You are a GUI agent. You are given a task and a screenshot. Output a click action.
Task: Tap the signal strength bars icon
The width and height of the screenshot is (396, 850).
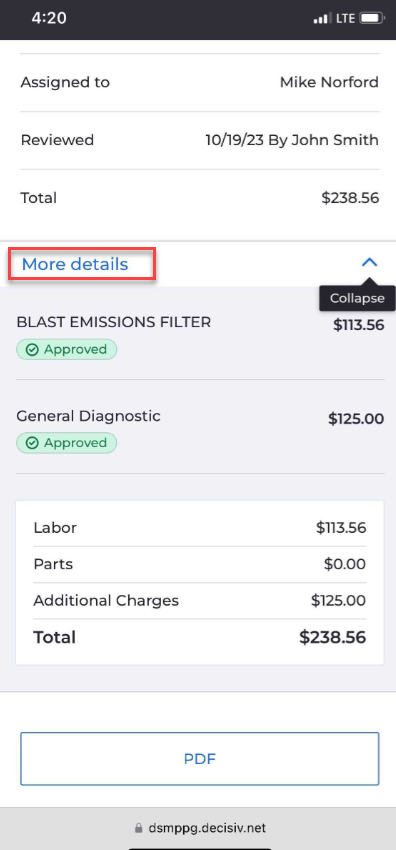[321, 18]
